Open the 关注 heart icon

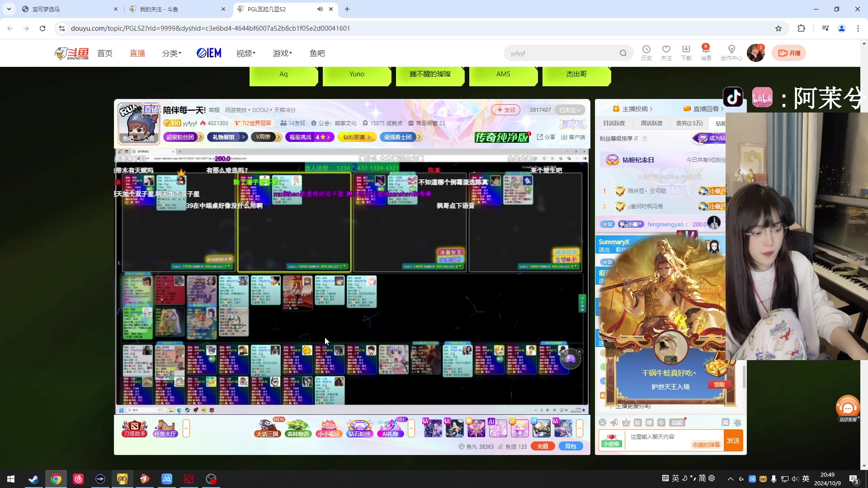(666, 52)
